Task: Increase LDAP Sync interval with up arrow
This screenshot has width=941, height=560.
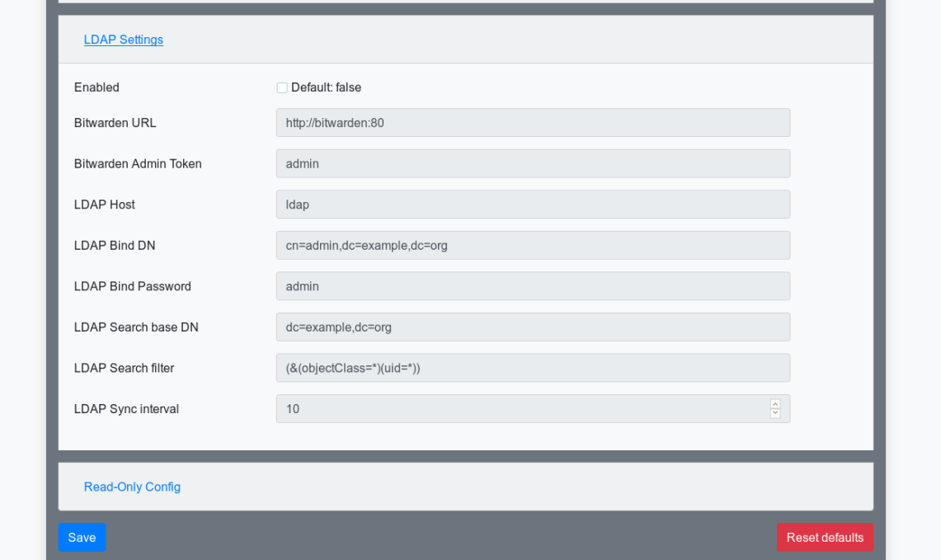Action: pyautogui.click(x=775, y=404)
